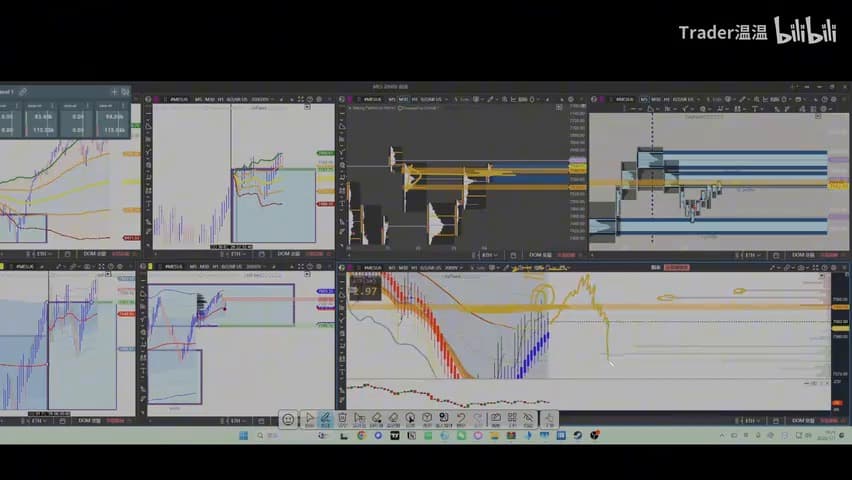Click the redo arrow on annotation bar
The height and width of the screenshot is (480, 852).
coord(478,419)
